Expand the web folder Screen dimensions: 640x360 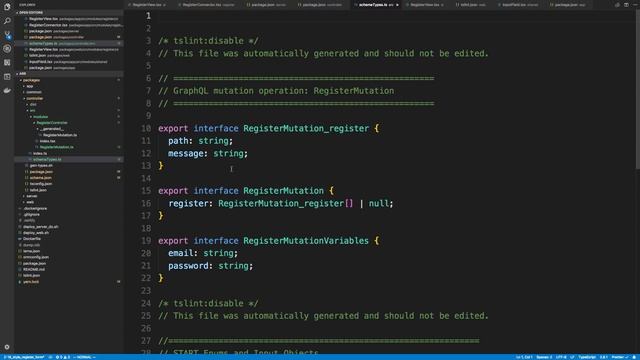tap(29, 202)
